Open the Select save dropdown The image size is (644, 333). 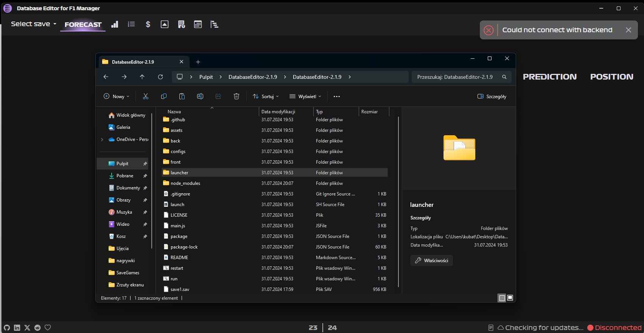coord(34,24)
